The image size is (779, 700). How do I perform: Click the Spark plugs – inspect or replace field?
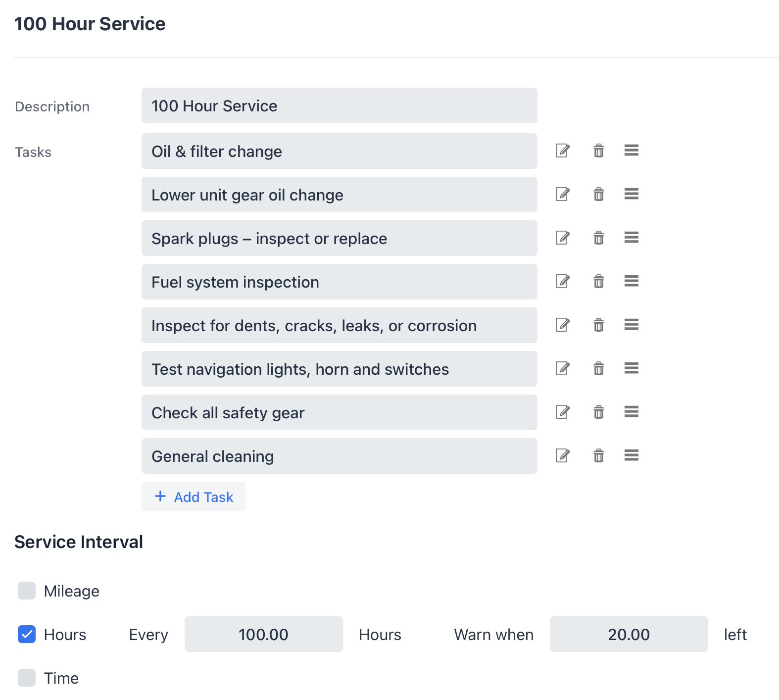click(340, 238)
